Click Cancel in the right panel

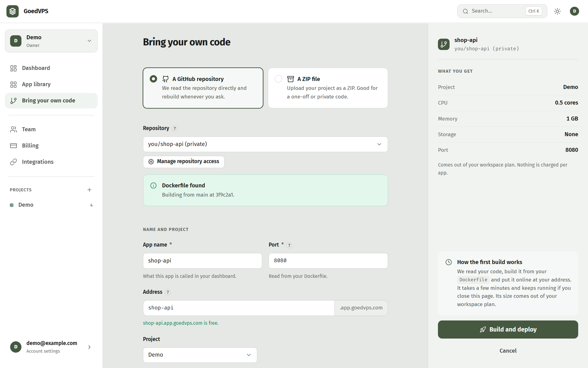pyautogui.click(x=508, y=351)
